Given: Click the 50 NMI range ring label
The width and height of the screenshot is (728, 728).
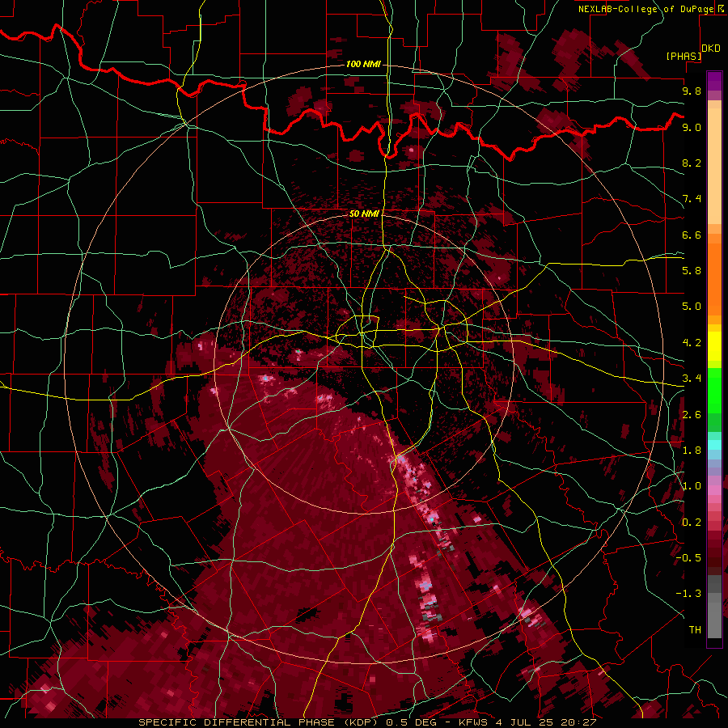Looking at the screenshot, I should 364,214.
